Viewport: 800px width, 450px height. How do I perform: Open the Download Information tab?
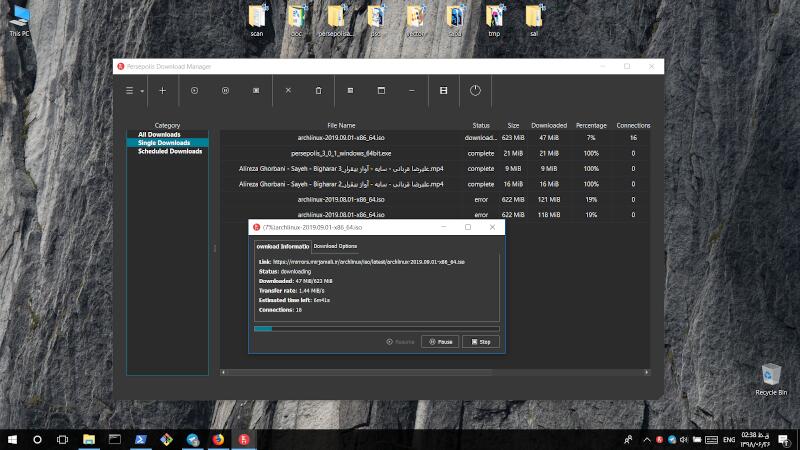pyautogui.click(x=281, y=246)
